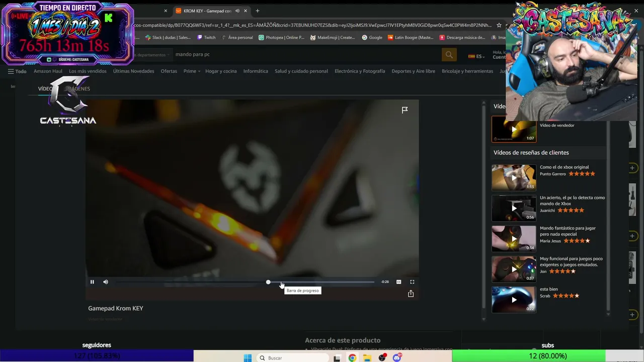Image resolution: width=644 pixels, height=362 pixels.
Task: Open the Slack bookmark
Action: 168,37
